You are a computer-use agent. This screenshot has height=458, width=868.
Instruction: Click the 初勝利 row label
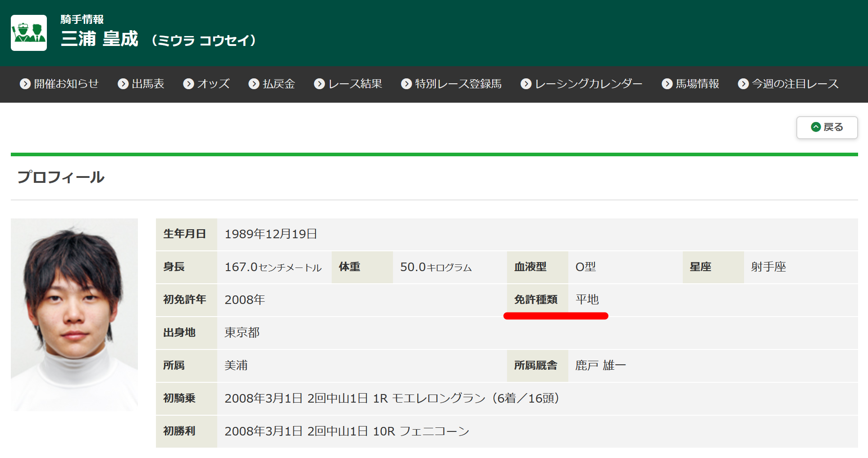click(187, 431)
